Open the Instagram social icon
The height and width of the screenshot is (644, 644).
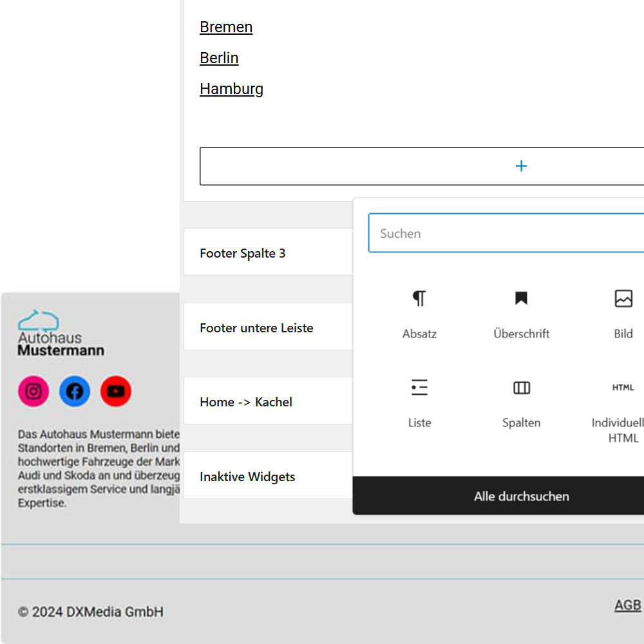click(x=33, y=392)
